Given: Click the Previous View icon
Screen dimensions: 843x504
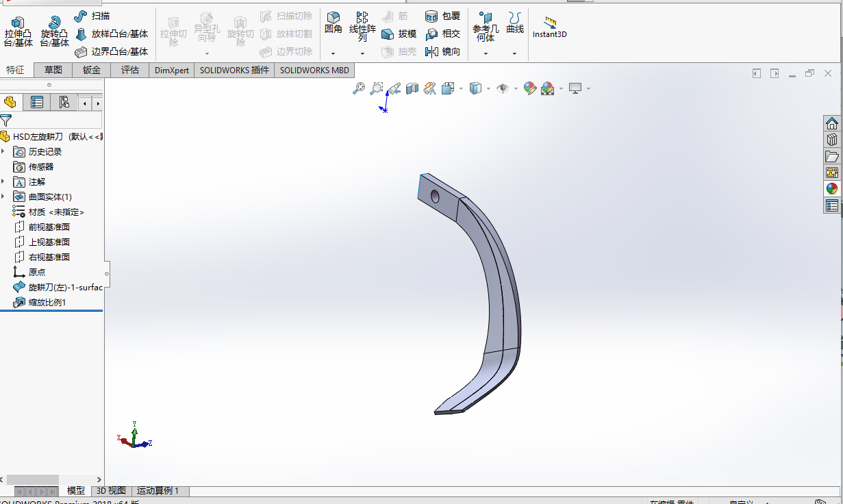Looking at the screenshot, I should (394, 88).
